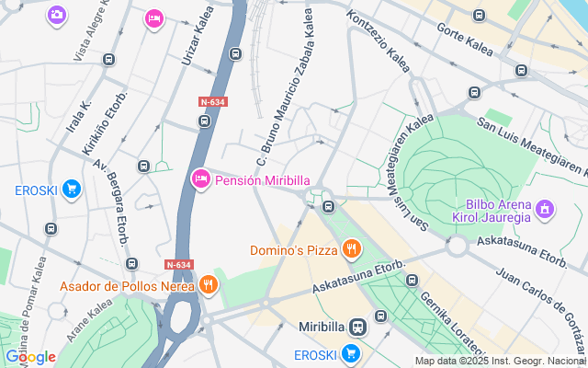Select the Asador de Pollos Nerea restaurant icon
The height and width of the screenshot is (368, 588).
coord(209,285)
